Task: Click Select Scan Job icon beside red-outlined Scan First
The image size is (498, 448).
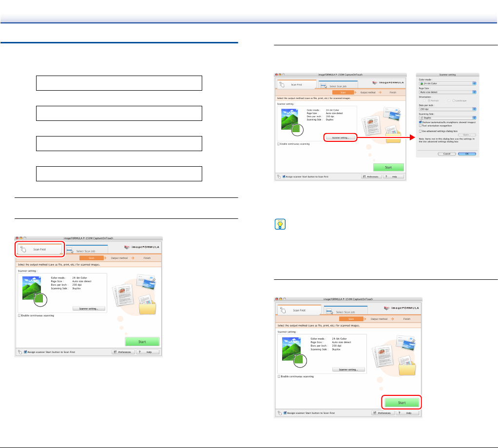Action: [70, 251]
